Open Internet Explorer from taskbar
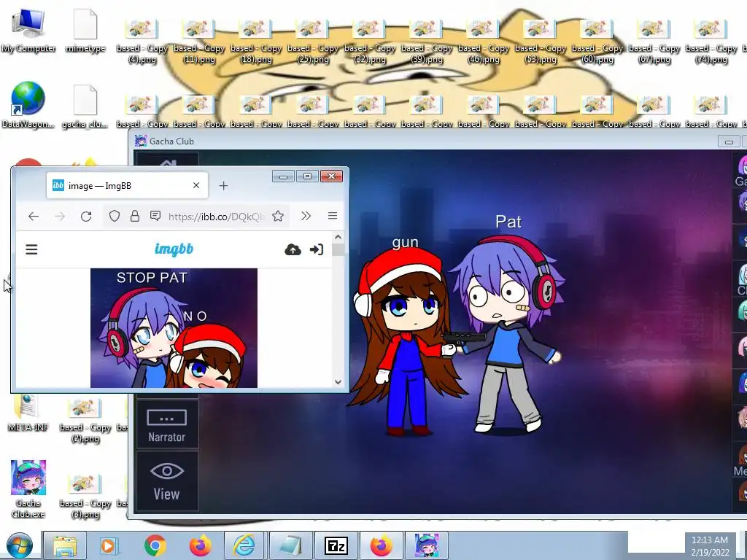Image resolution: width=747 pixels, height=560 pixels. coord(244,545)
